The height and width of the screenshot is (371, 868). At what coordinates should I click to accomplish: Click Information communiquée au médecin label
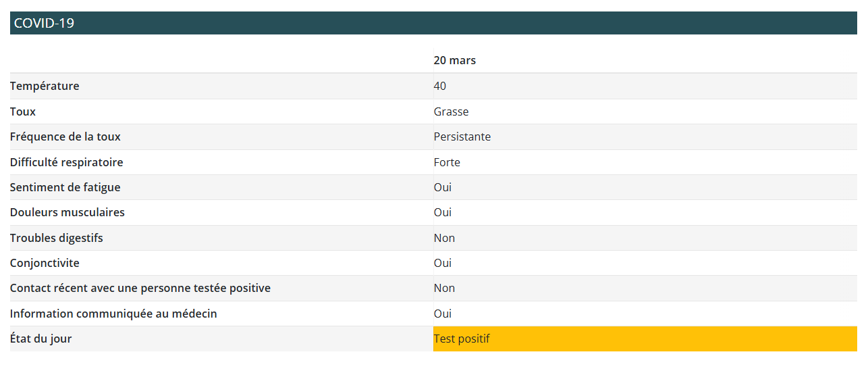(x=113, y=314)
